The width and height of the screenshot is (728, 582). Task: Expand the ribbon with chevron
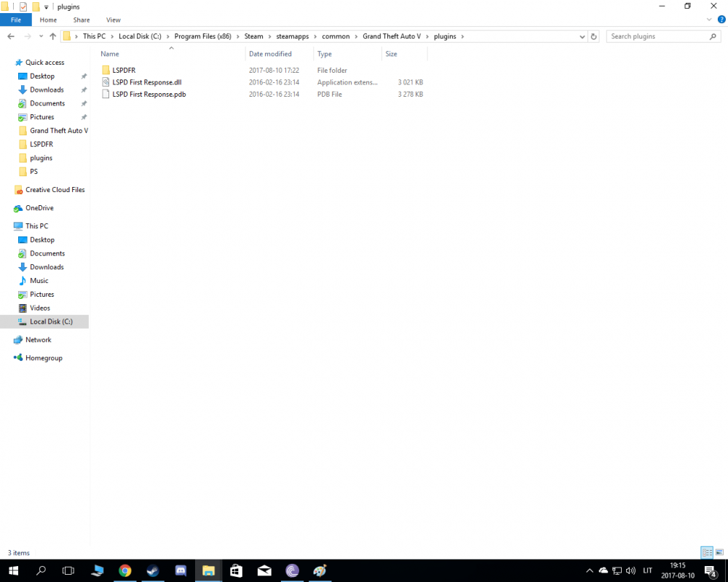(x=709, y=20)
